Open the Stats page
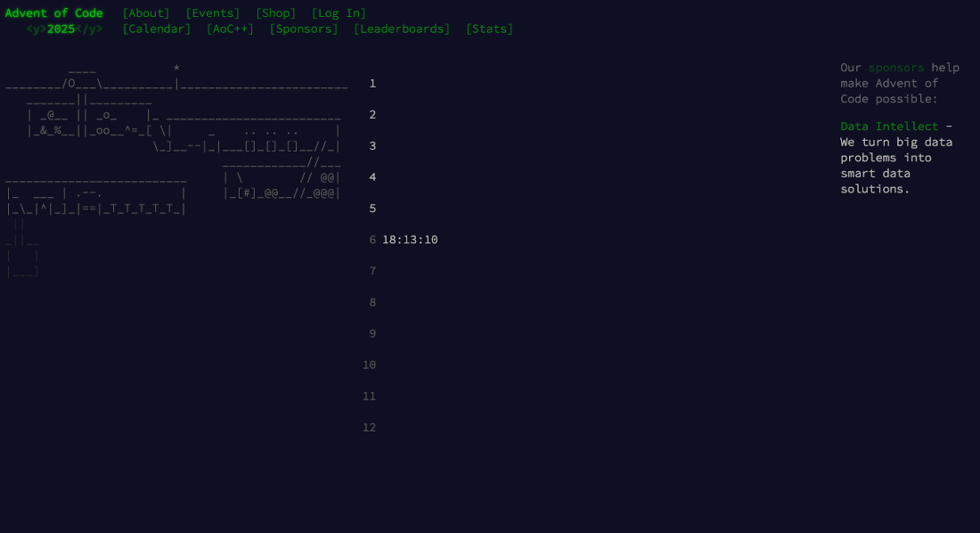This screenshot has height=533, width=980. click(x=489, y=29)
